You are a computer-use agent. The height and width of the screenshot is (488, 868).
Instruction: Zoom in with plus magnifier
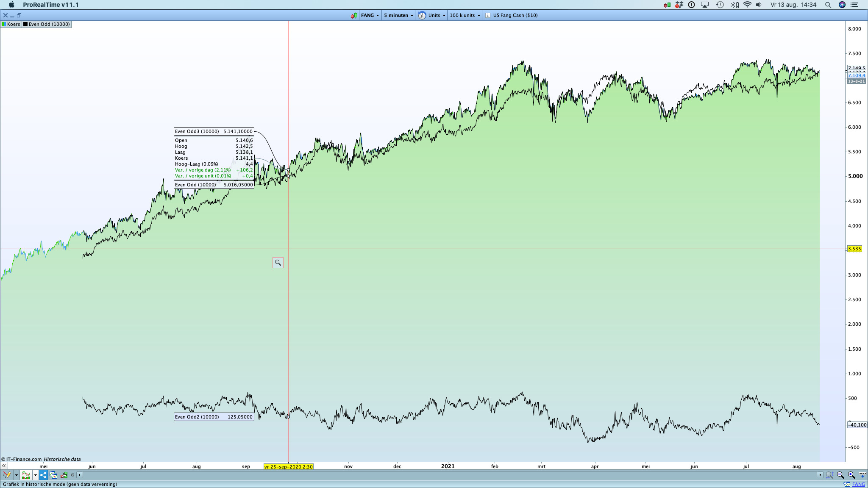pyautogui.click(x=851, y=475)
